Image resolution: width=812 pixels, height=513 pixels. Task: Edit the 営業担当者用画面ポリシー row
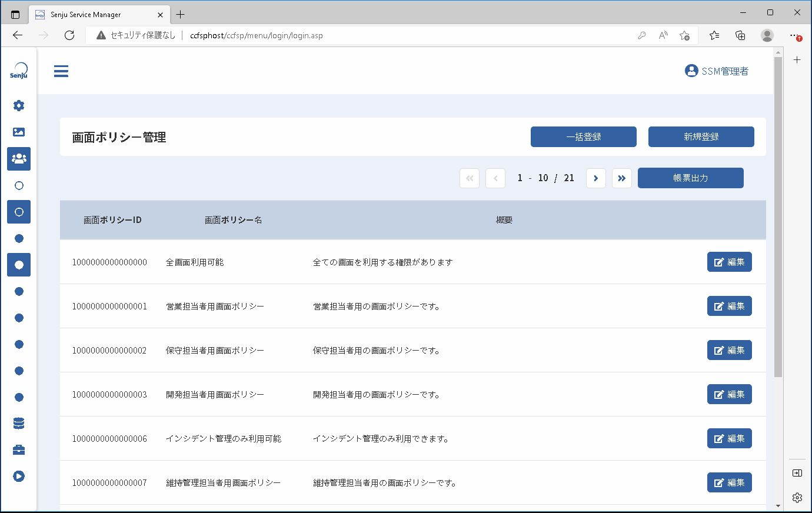point(730,307)
